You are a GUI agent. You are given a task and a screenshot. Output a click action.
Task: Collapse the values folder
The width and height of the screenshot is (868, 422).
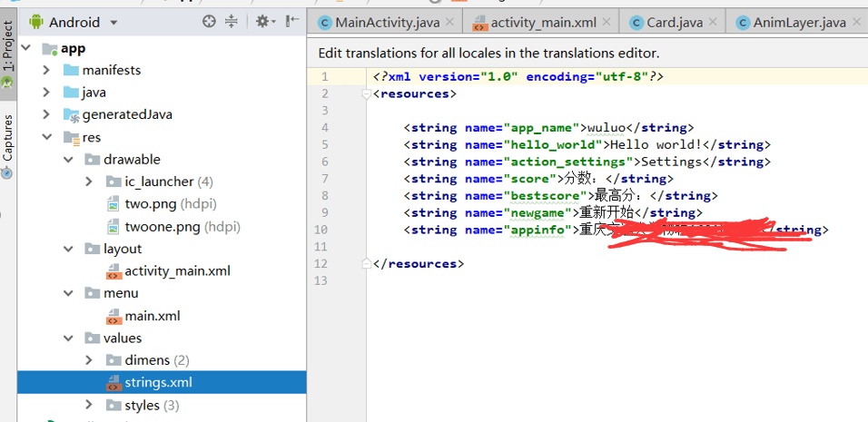tap(68, 338)
